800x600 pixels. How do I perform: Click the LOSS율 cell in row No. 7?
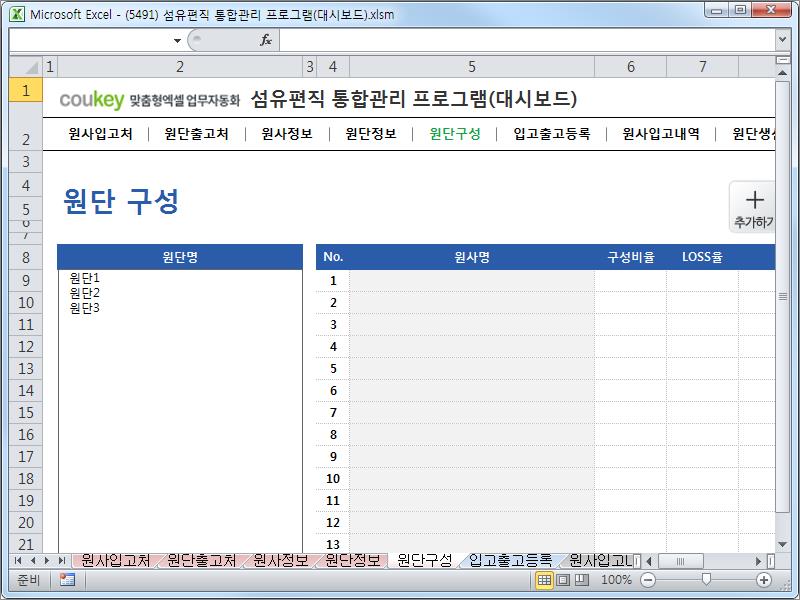(703, 412)
